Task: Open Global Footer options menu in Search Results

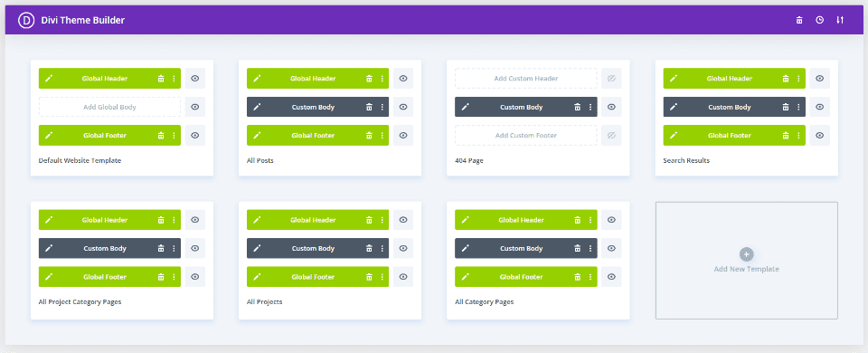Action: (x=798, y=135)
